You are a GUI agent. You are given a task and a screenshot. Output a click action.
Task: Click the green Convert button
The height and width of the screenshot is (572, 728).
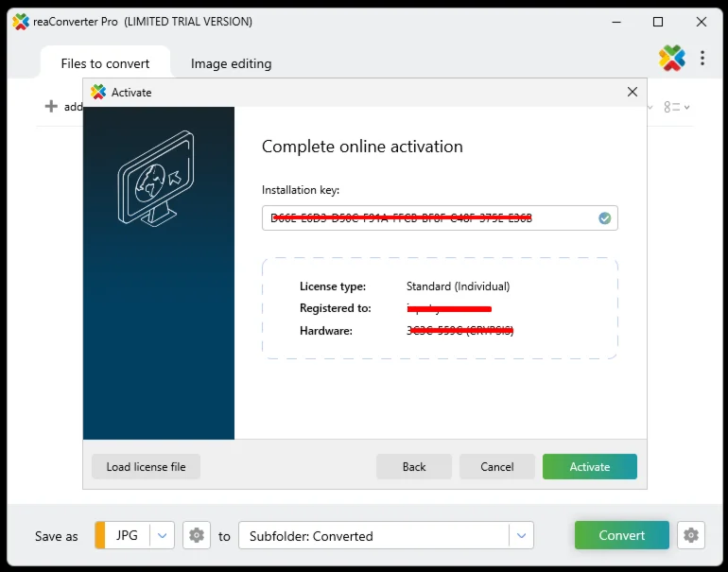coord(622,535)
